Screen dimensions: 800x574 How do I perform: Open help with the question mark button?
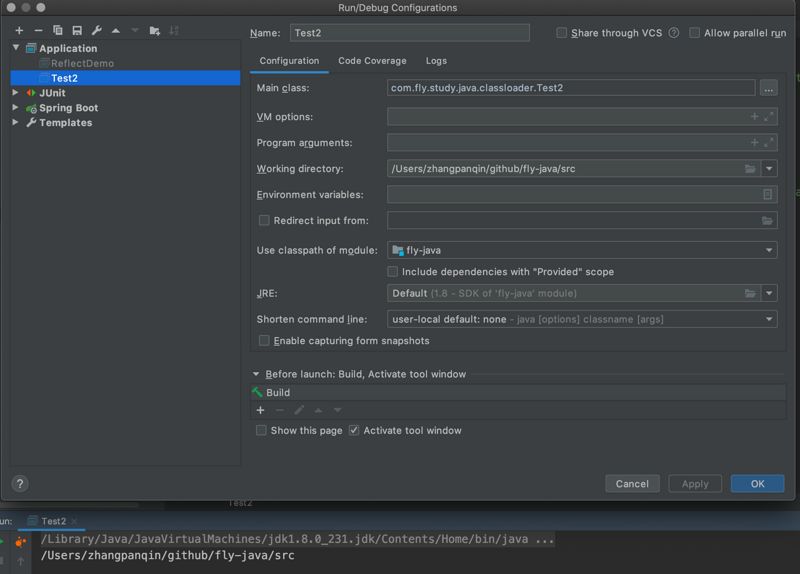19,483
